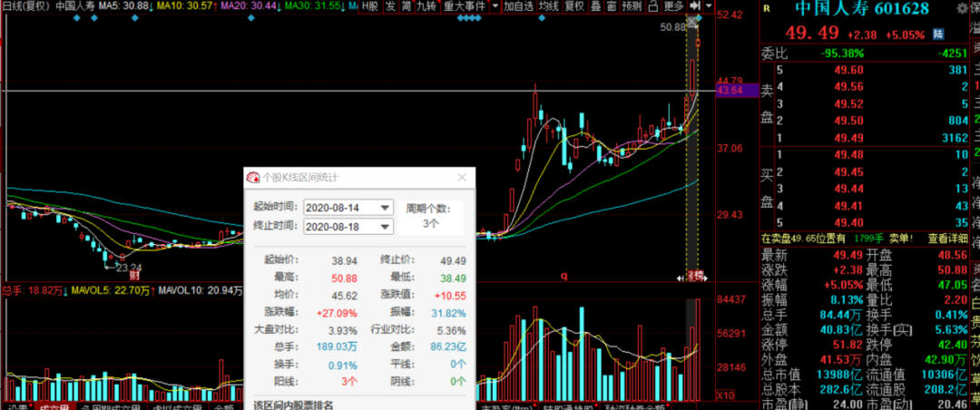Click the 财 marker below the chart low
This screenshot has height=410, width=980.
coord(133,274)
